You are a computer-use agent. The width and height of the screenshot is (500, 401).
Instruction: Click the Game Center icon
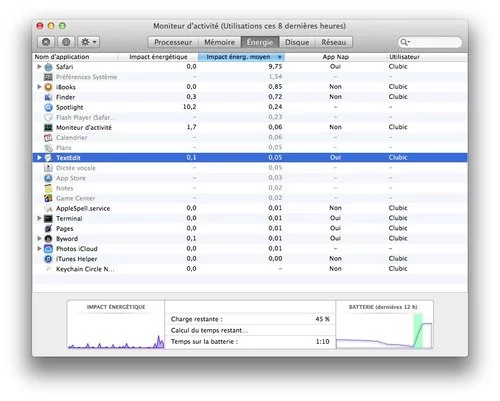pyautogui.click(x=49, y=198)
